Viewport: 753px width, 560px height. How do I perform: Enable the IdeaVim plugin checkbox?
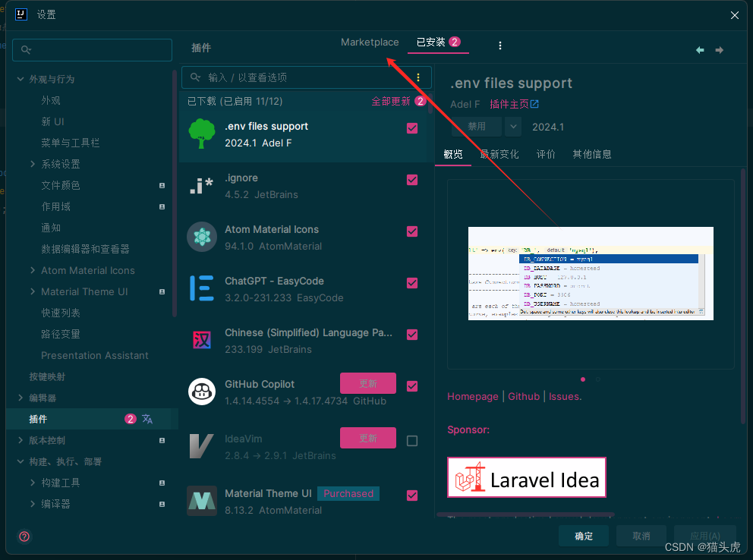412,441
